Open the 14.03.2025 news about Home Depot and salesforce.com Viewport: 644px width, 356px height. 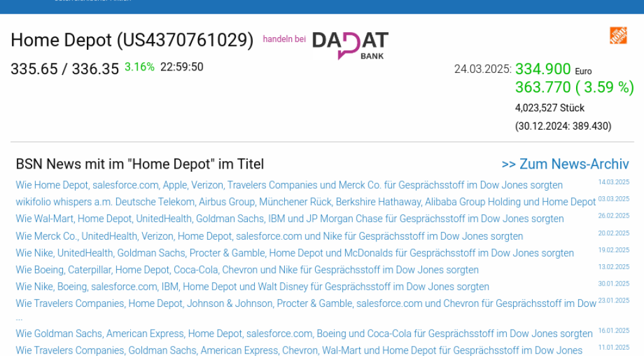tap(289, 185)
